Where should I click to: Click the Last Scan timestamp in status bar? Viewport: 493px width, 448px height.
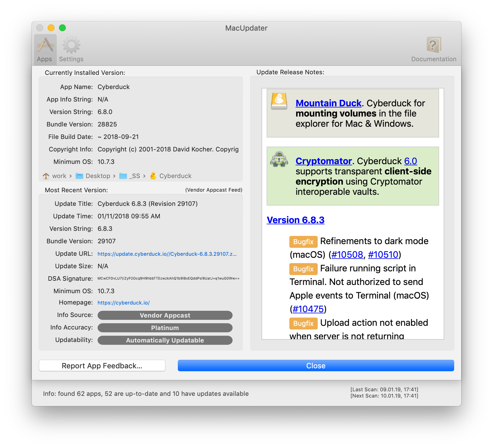384,390
